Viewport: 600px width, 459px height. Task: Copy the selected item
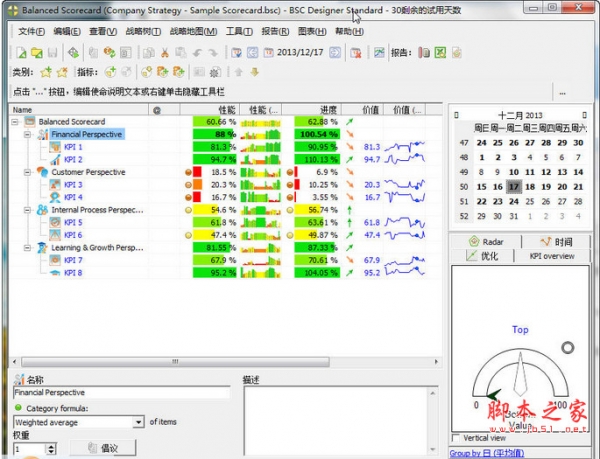pos(148,52)
